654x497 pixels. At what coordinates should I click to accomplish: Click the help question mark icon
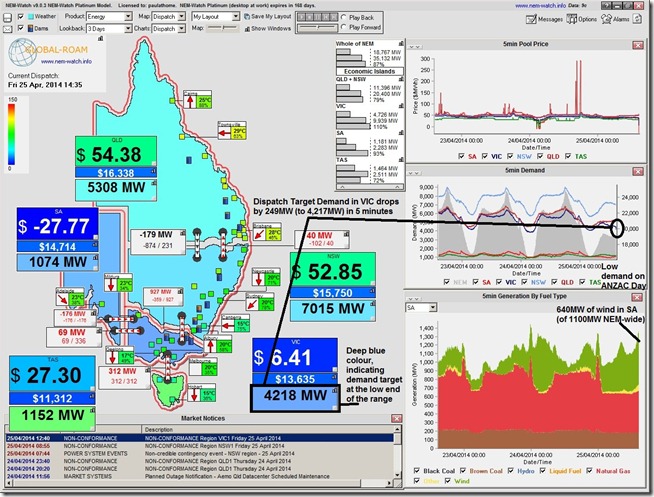coord(605,6)
